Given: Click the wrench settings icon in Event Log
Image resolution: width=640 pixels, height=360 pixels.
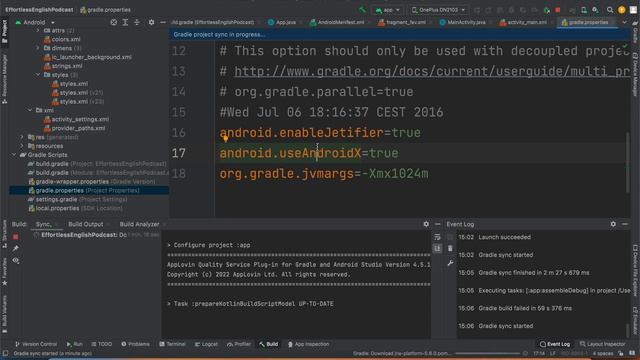Looking at the screenshot, I should coord(450,263).
